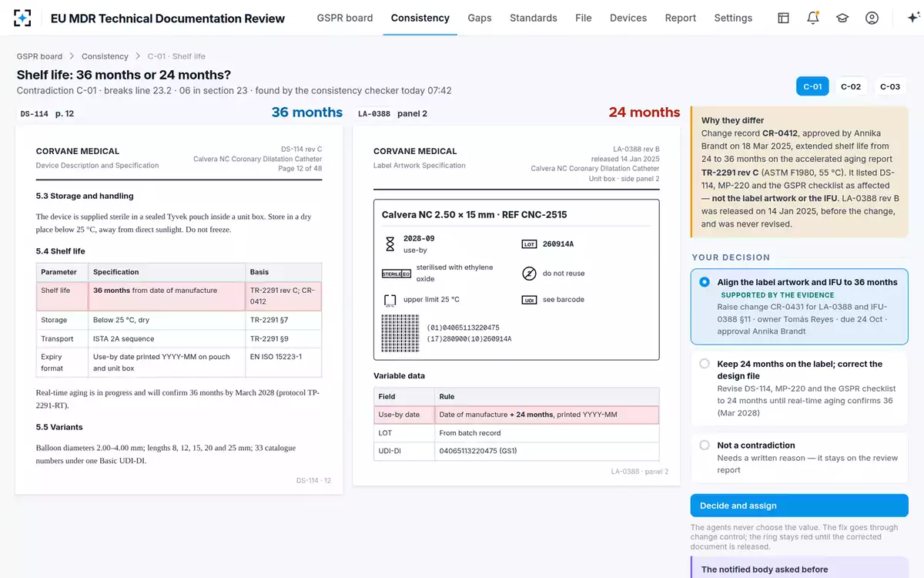Click Decide and assign button
The image size is (924, 578).
pos(799,506)
